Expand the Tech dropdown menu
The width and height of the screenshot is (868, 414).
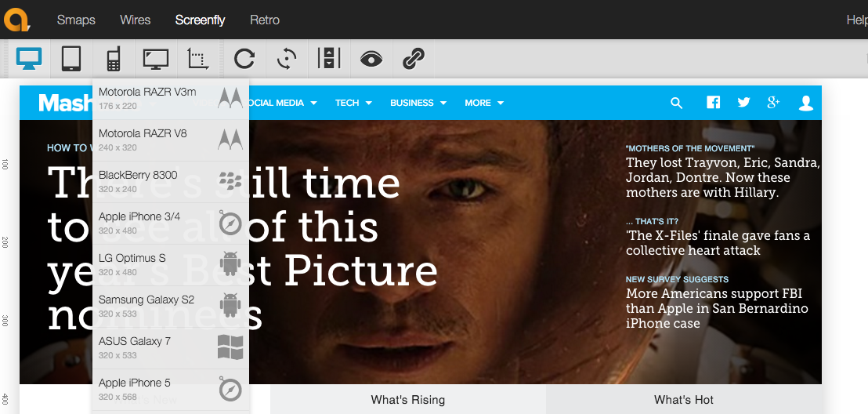pos(354,103)
